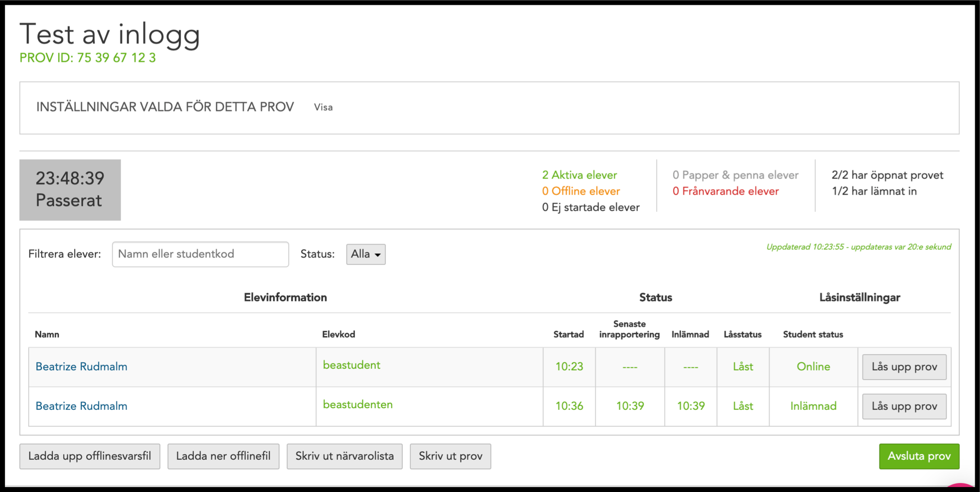Click the Låsstatus column header
Viewport: 980px width, 492px height.
(x=742, y=334)
